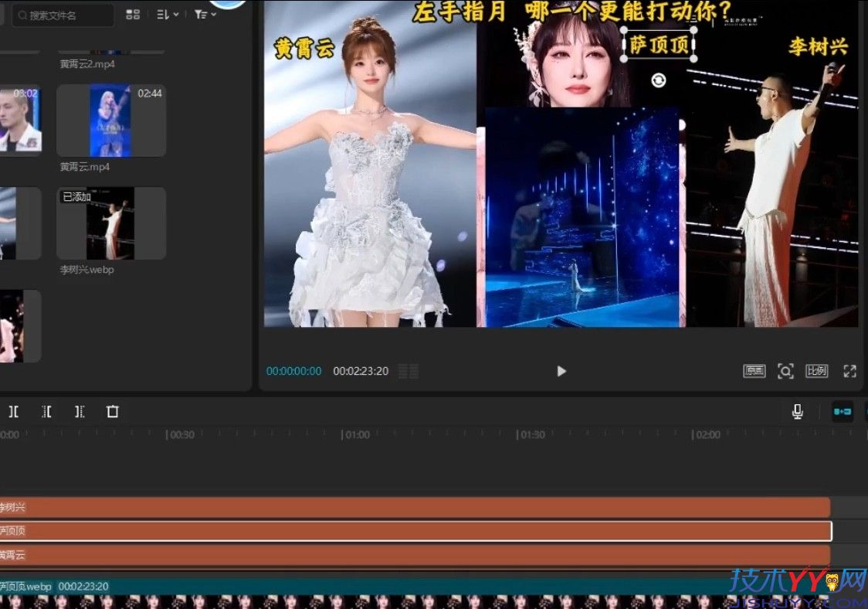Click the delete clip icon above timeline

pyautogui.click(x=112, y=411)
